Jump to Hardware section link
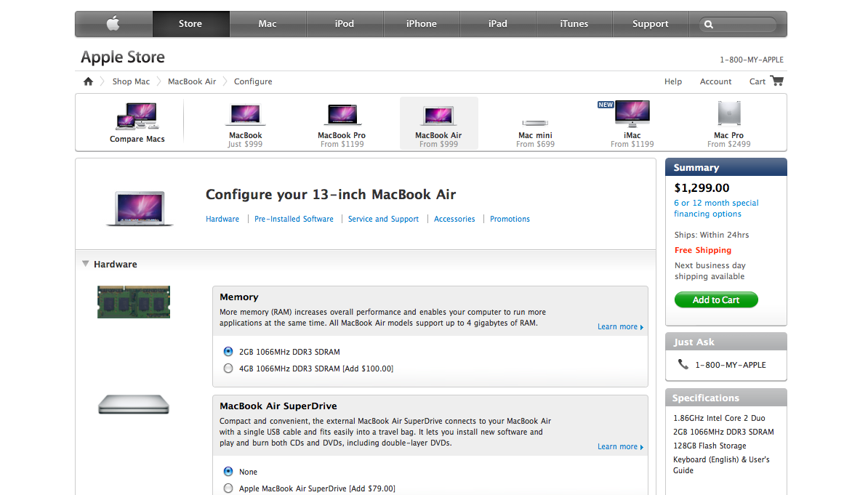Viewport: 868px width, 495px height. tap(222, 220)
